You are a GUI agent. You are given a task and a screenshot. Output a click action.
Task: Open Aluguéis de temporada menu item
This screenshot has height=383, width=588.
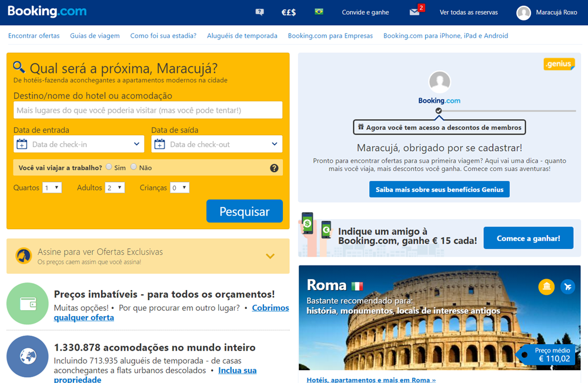click(242, 36)
